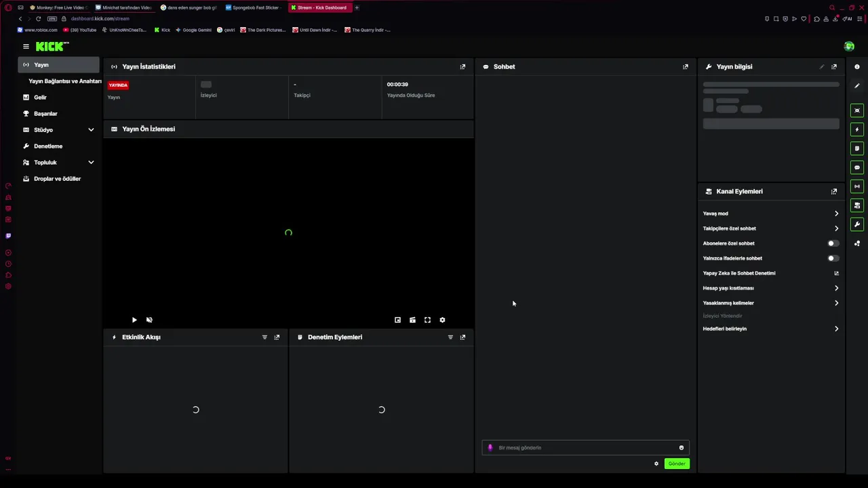Open the browser AI button in toolbar
Screen dimensions: 868x488
[848, 19]
